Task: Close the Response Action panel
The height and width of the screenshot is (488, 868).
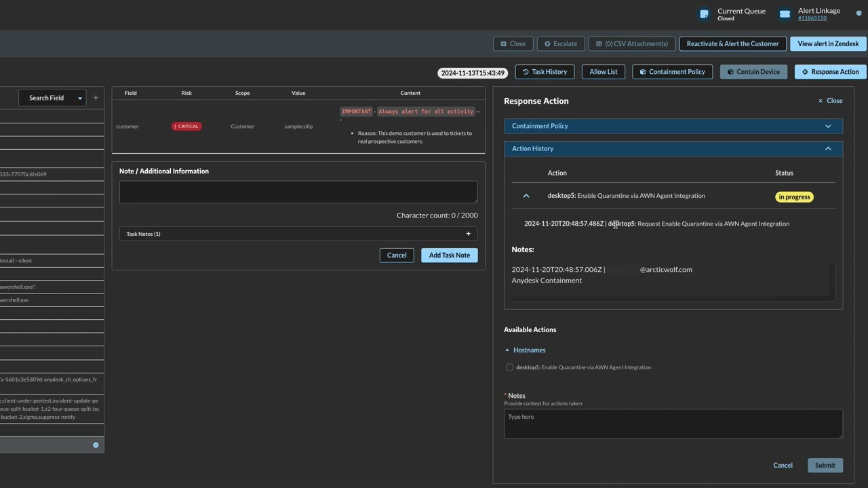Action: tap(830, 101)
